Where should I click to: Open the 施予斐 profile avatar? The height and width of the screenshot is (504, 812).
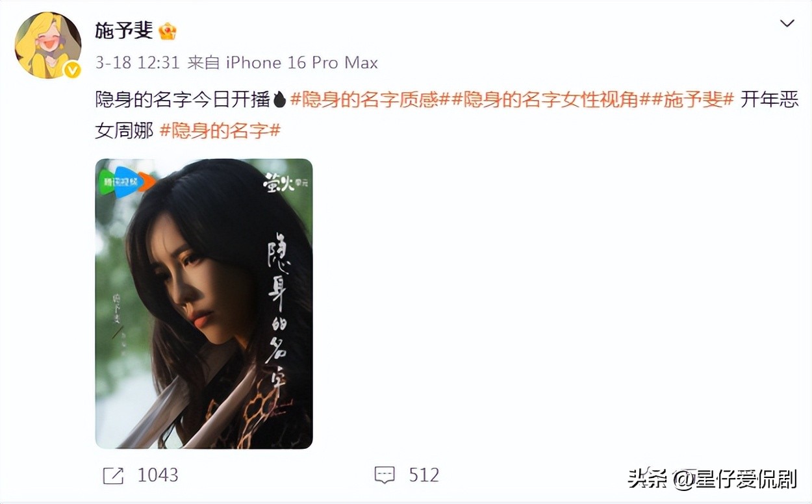[47, 44]
